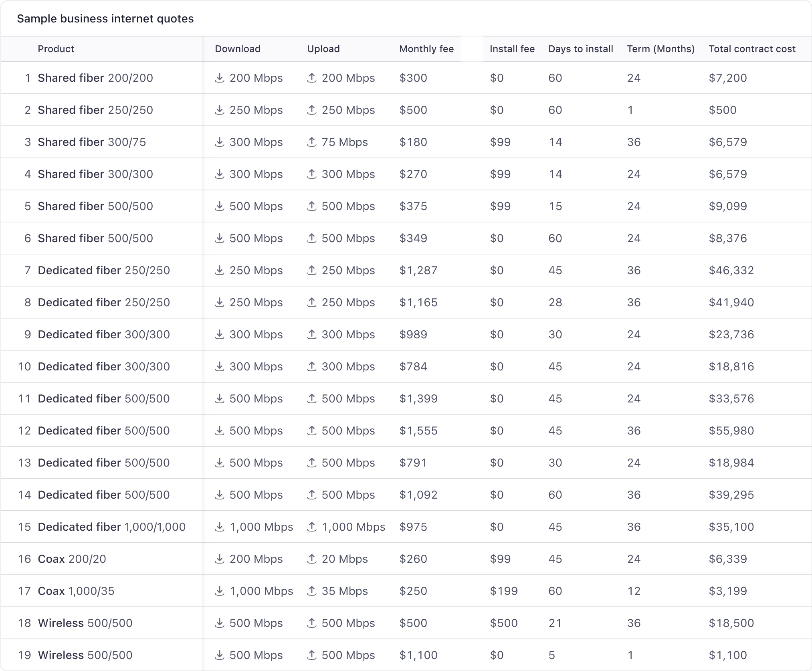
Task: Click the download icon on Coax 1,000/35 row
Action: 220,591
